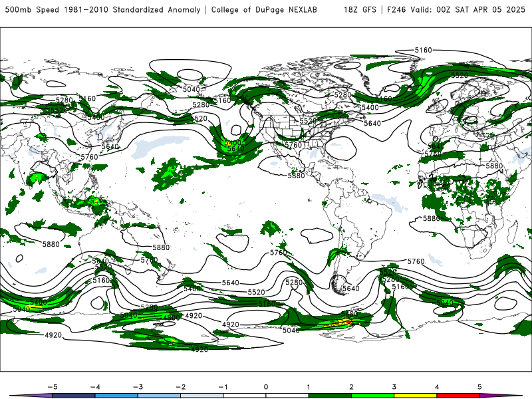This screenshot has height=399, width=532.
Task: Click the '5520' contour label over the central United States
Action: point(308,121)
